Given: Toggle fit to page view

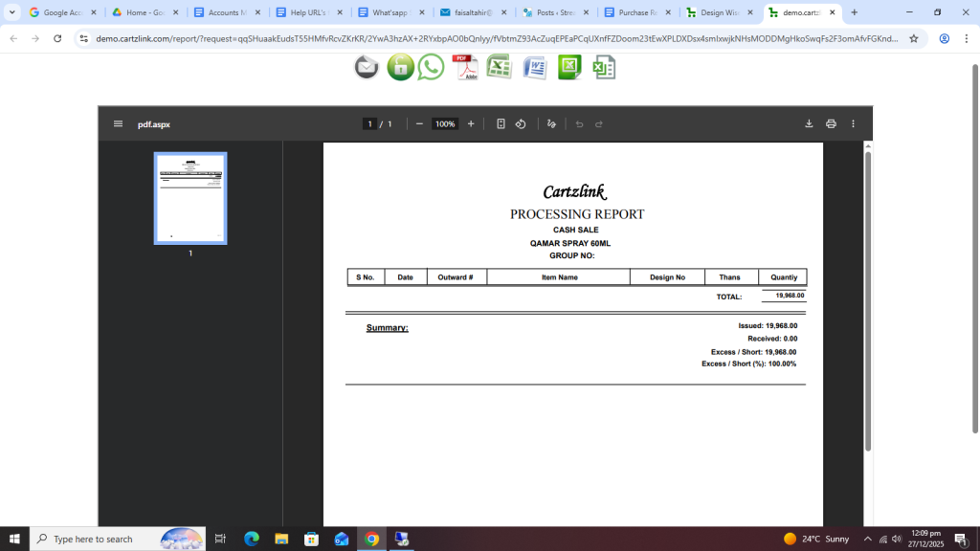Looking at the screenshot, I should click(501, 124).
